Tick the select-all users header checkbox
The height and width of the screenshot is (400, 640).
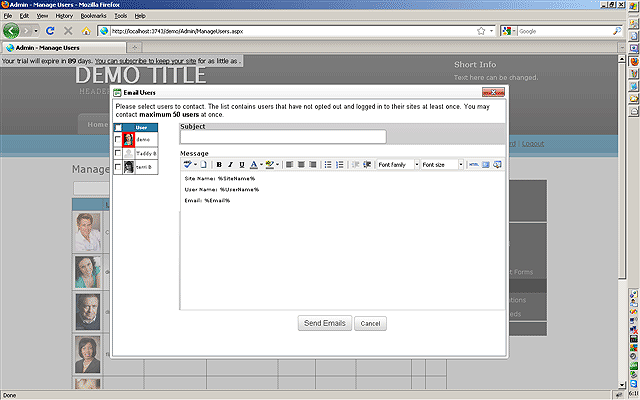pyautogui.click(x=119, y=128)
